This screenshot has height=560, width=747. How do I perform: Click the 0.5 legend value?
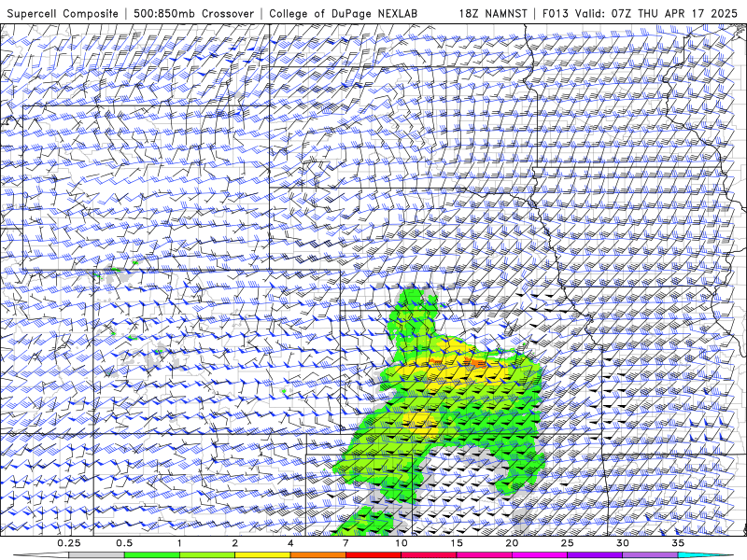[x=124, y=543]
